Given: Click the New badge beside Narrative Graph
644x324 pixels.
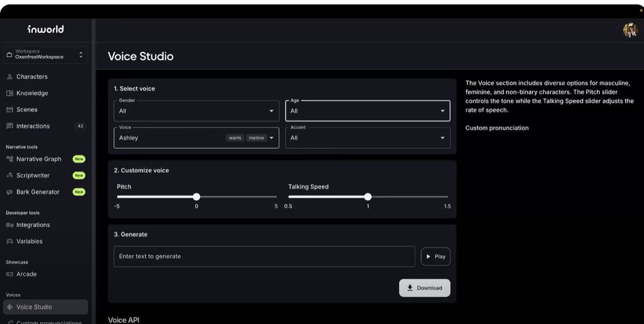Looking at the screenshot, I should 79,159.
